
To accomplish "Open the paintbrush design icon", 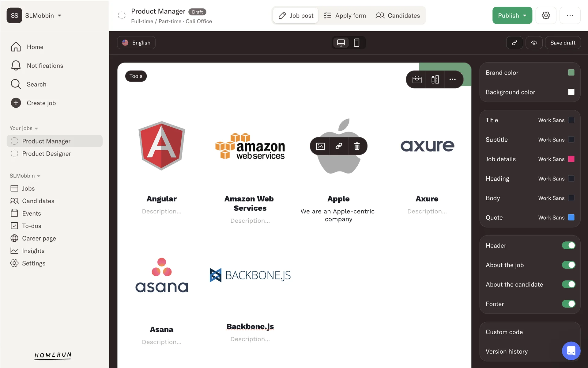I will (x=514, y=43).
